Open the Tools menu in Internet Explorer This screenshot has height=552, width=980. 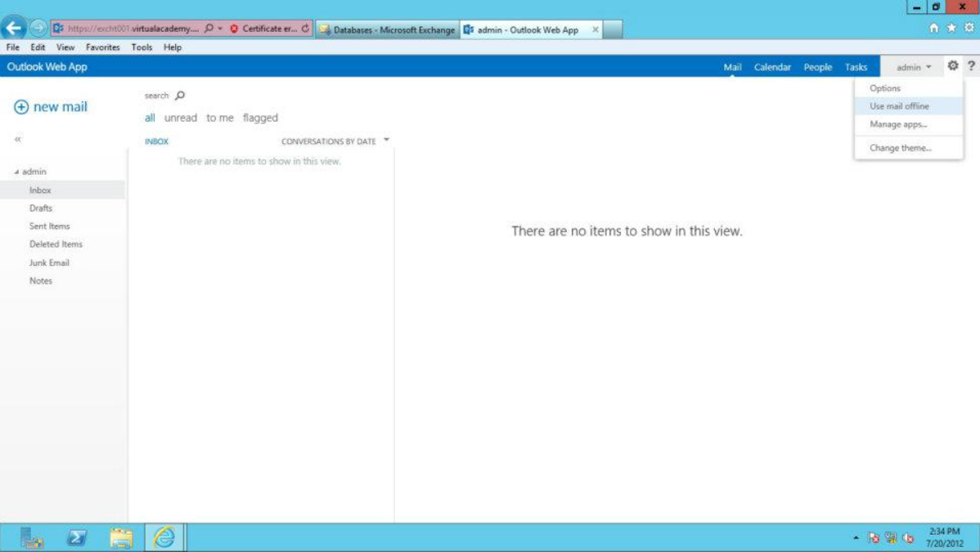pos(142,47)
